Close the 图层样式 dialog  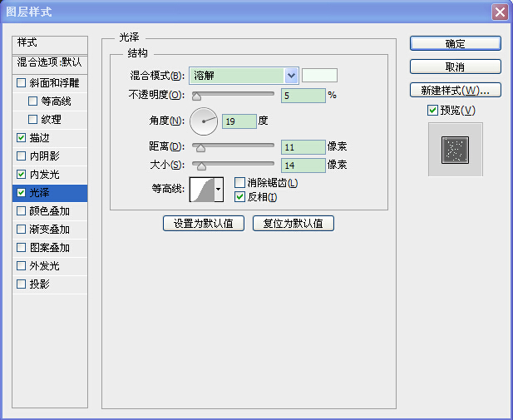coord(500,12)
